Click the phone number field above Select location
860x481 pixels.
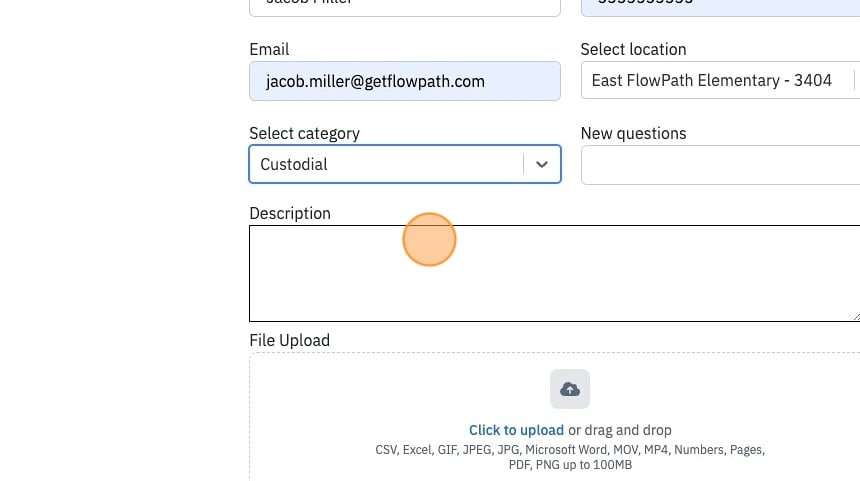pos(720,7)
